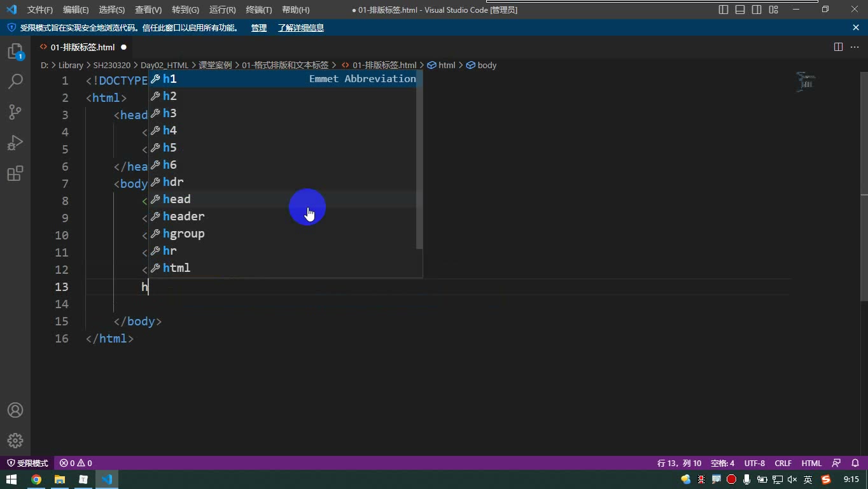Open File Explorer from the taskbar

pos(60,479)
